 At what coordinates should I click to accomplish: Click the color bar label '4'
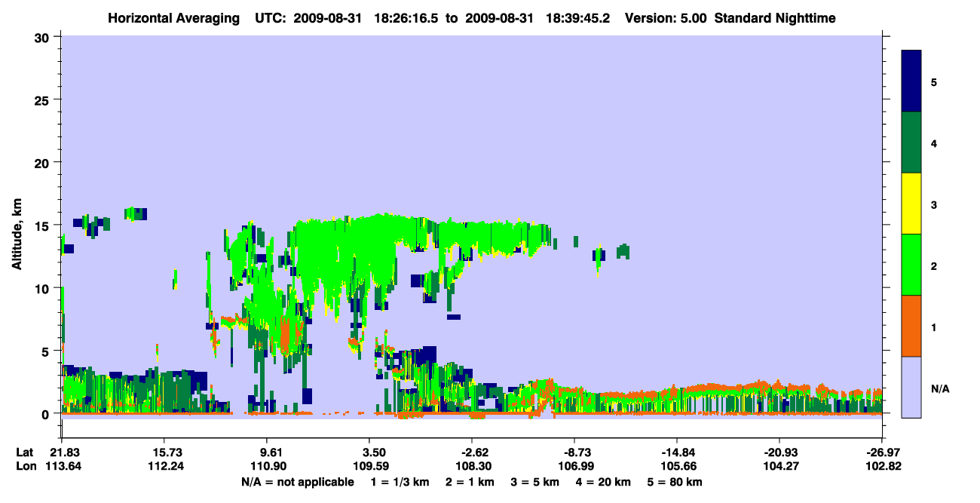(x=934, y=143)
